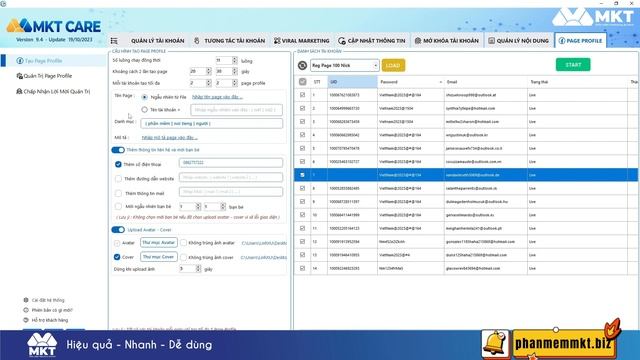Click the tên tài khoản suffix input field
Screen dimensions: 640x360
coord(236,110)
